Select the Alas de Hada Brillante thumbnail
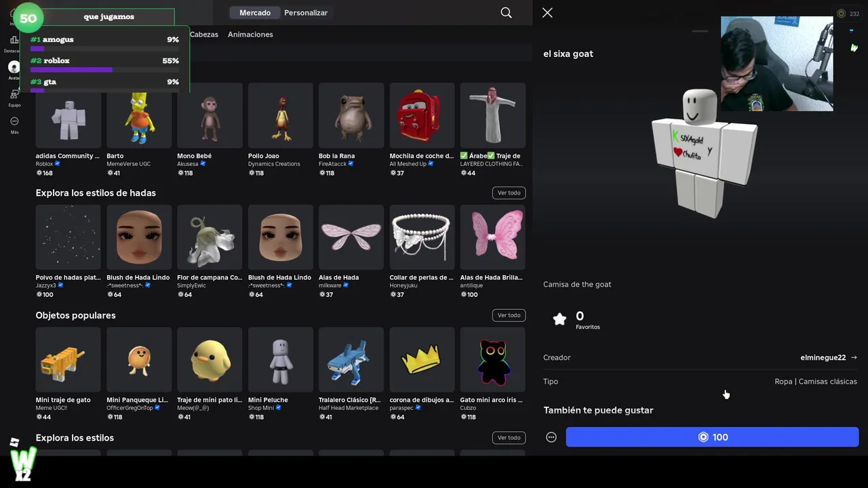Viewport: 868px width, 488px height. point(493,237)
